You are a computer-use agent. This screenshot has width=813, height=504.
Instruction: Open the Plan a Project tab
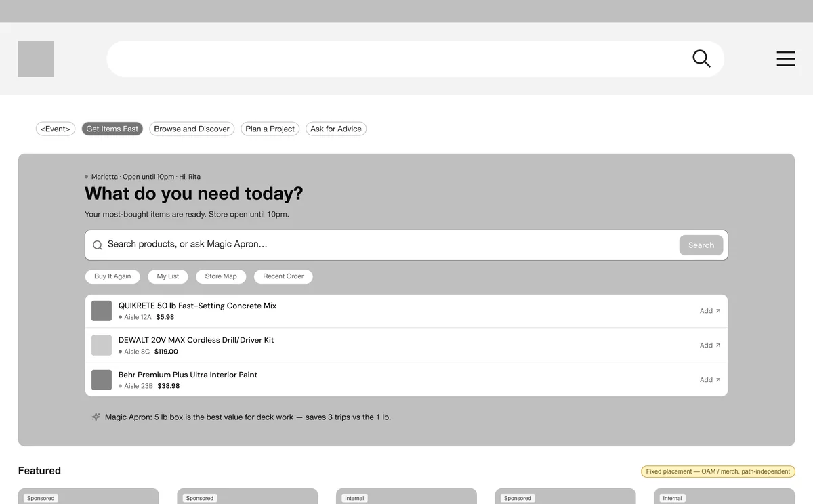coord(270,129)
